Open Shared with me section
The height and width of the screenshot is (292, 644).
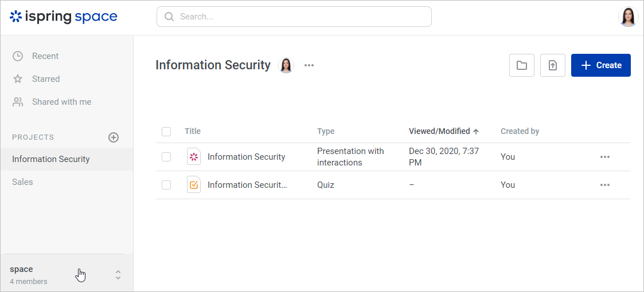(x=61, y=102)
